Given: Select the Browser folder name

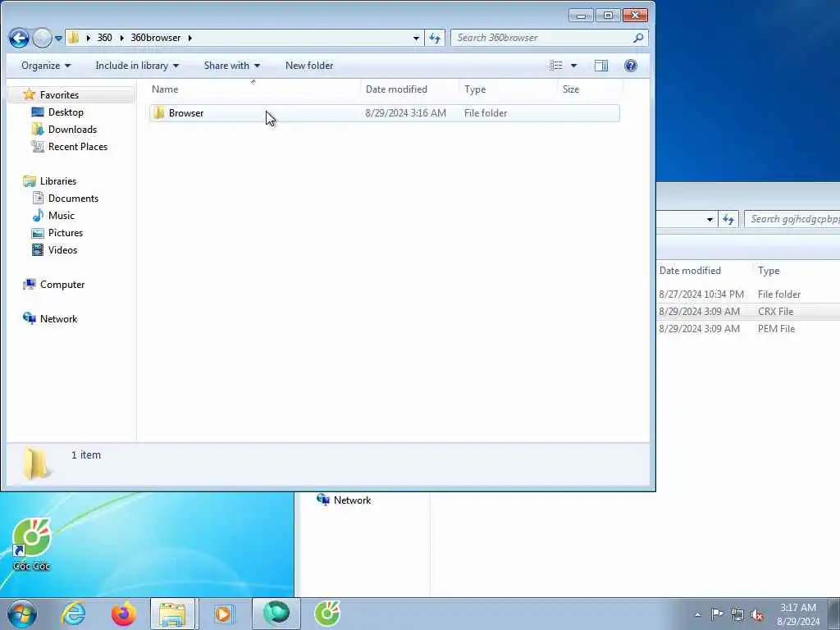Looking at the screenshot, I should coord(186,113).
